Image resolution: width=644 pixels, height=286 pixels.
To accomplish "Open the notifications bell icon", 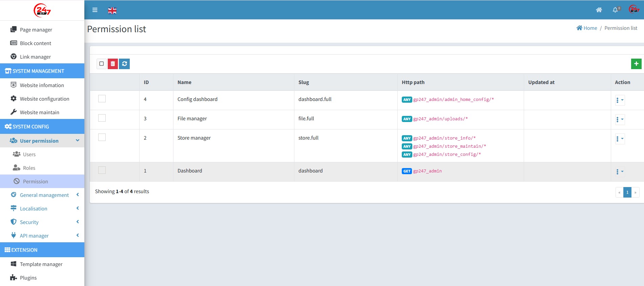I will click(616, 10).
